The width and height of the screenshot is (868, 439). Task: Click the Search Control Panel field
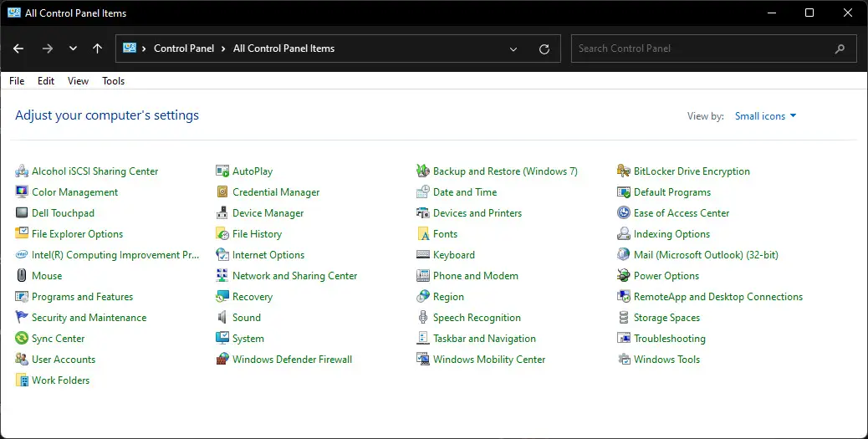pos(713,48)
